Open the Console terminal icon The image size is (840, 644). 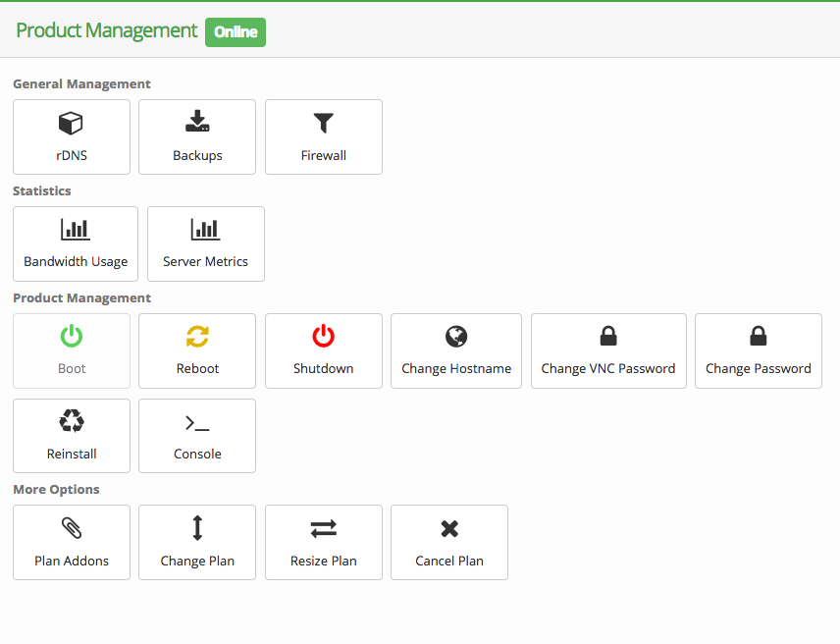click(x=197, y=423)
